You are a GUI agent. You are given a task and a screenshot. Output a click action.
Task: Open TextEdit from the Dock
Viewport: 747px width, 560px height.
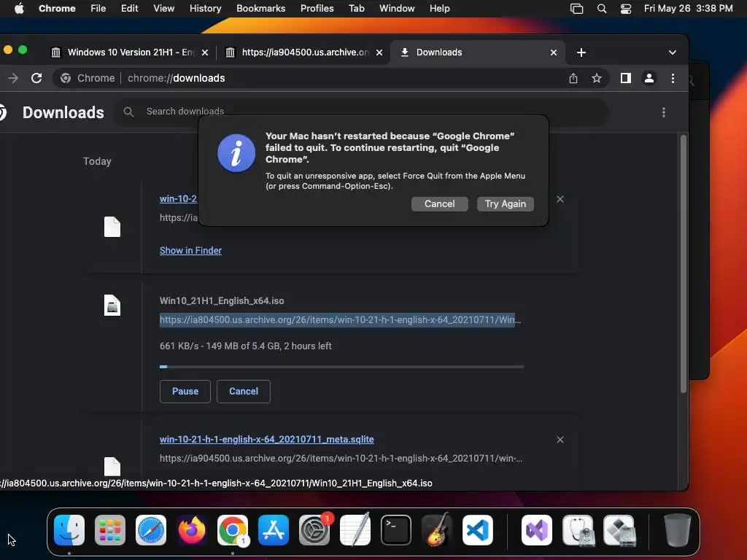[x=355, y=530]
